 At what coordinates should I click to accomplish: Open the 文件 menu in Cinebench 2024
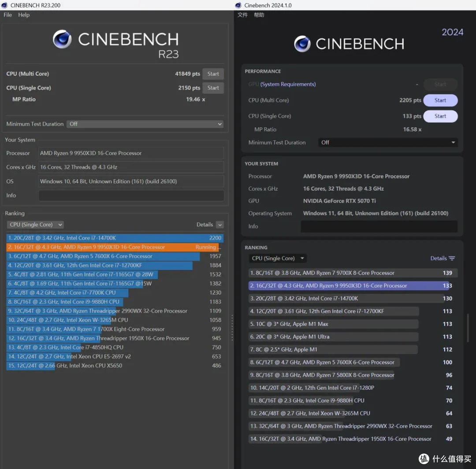(242, 15)
